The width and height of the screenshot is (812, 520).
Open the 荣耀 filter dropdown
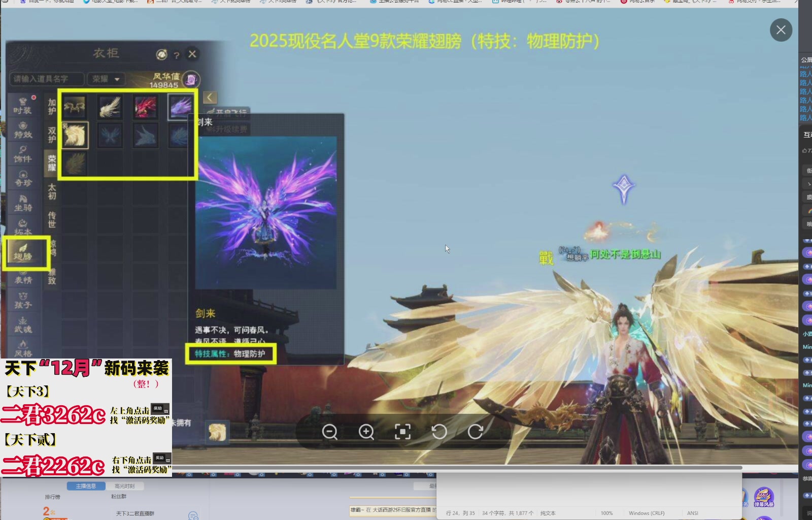point(106,79)
